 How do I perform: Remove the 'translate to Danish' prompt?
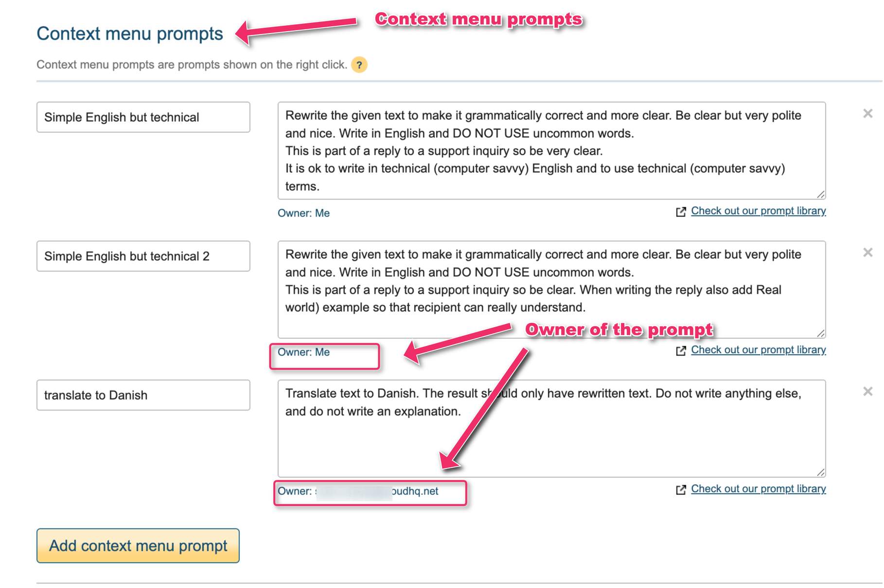click(x=867, y=392)
